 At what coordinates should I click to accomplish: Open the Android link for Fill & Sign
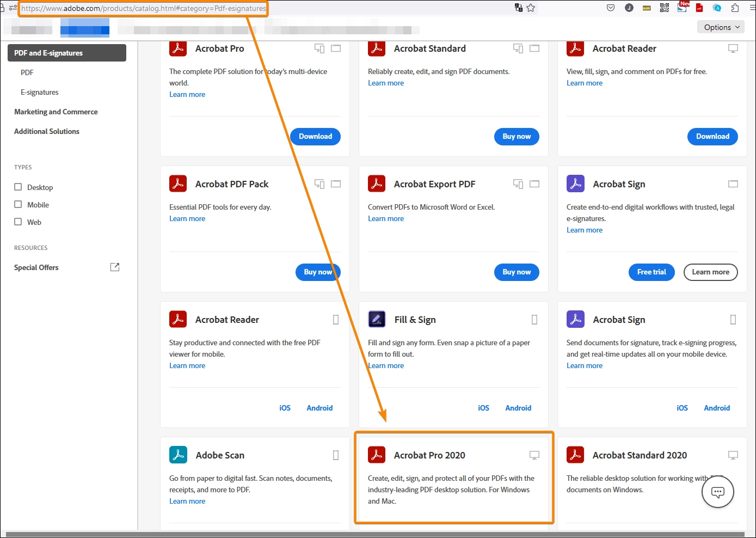pos(518,408)
